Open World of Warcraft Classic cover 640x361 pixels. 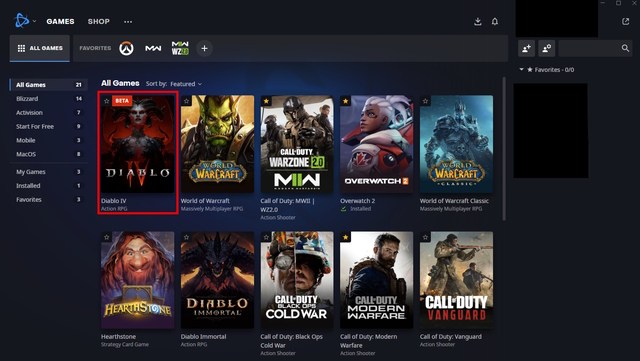coord(456,144)
